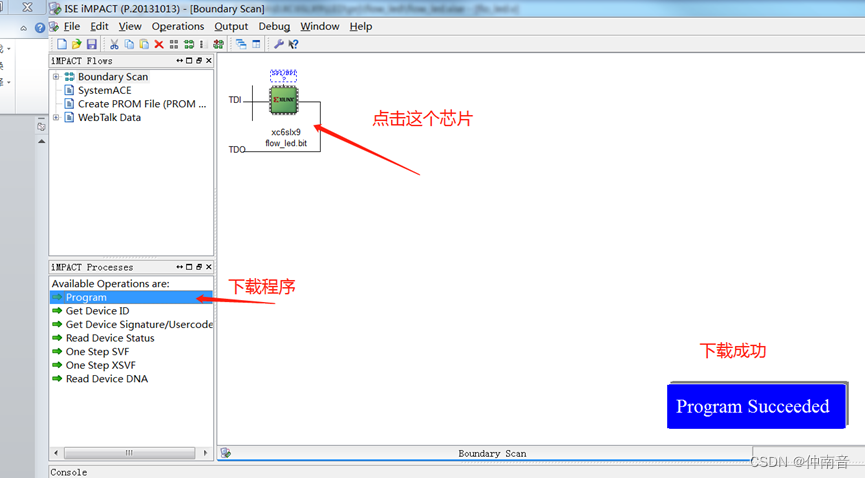Select SystemACE in iMPACT Flows

point(105,90)
